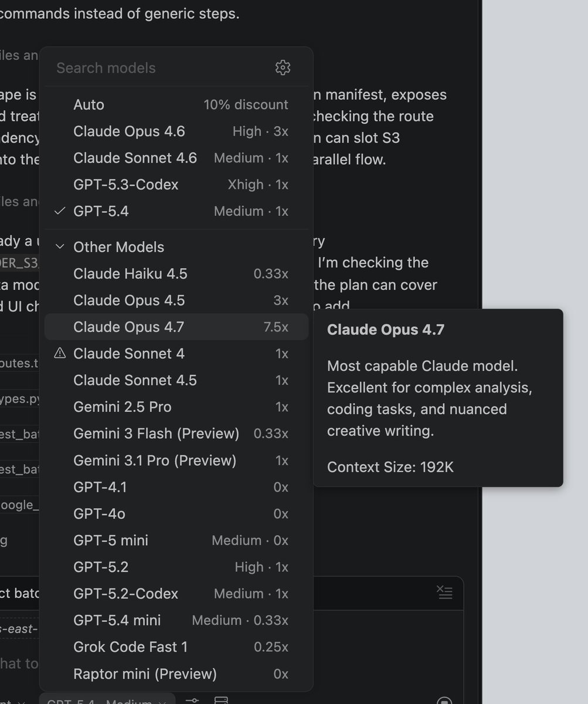Click the Xhigh · 1x effort label

point(258,185)
